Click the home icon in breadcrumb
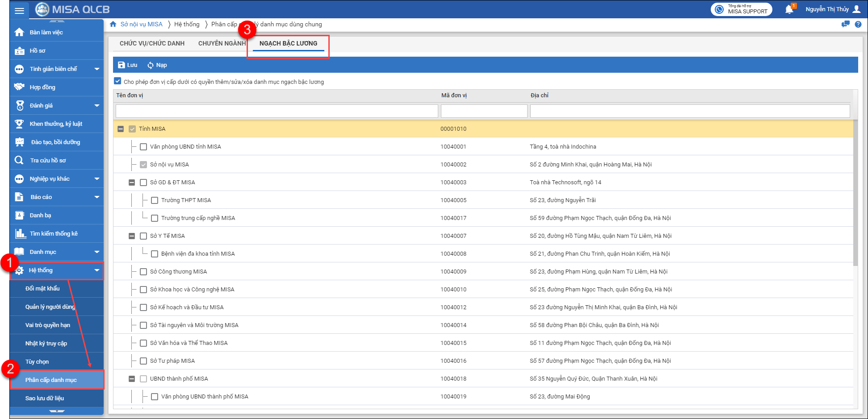Screen dimensions: 868x419 pos(113,24)
